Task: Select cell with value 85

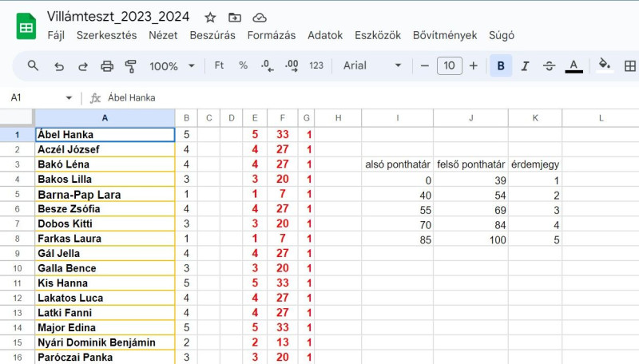Action: coord(397,239)
